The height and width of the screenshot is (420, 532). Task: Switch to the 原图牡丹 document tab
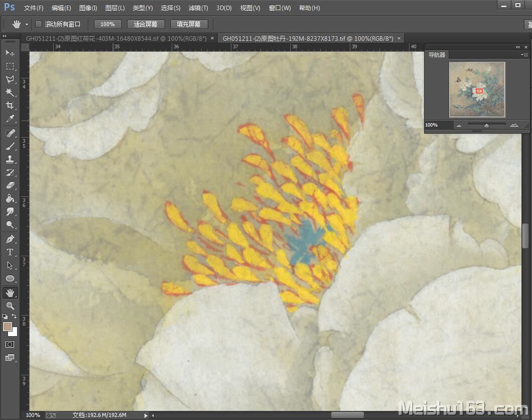(x=308, y=38)
